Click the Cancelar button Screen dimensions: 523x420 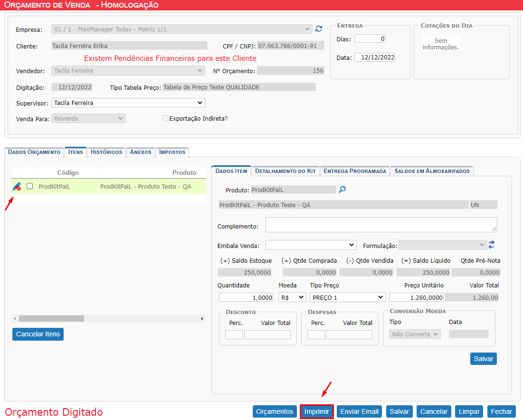(434, 411)
